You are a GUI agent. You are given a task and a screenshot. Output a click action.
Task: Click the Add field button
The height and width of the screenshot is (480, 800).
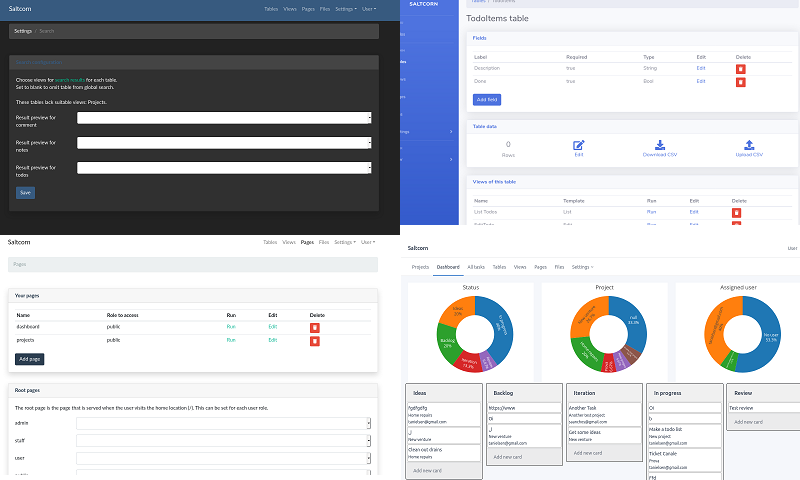487,100
